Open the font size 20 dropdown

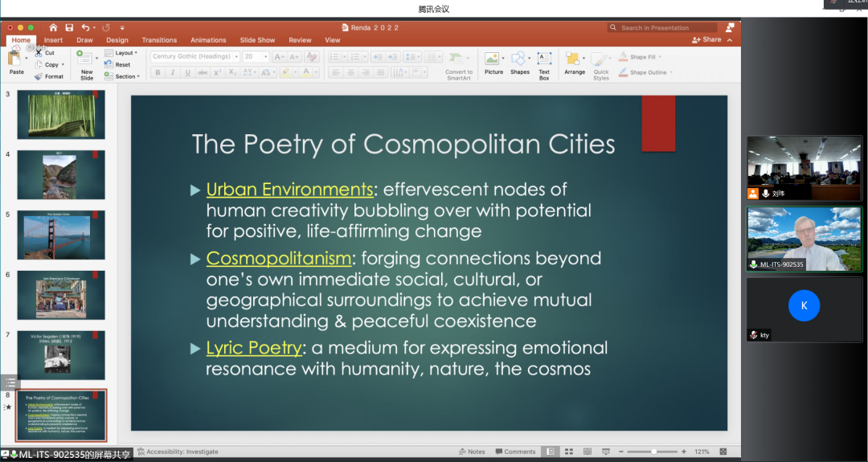click(266, 56)
